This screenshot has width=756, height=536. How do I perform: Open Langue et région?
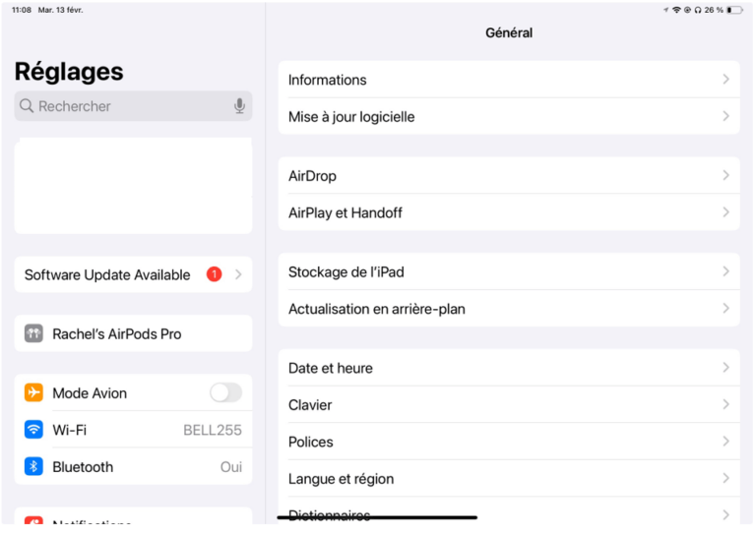pos(509,479)
